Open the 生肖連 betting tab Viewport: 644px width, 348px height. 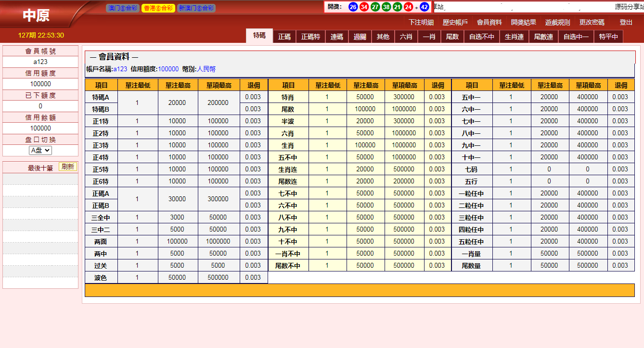coord(514,37)
